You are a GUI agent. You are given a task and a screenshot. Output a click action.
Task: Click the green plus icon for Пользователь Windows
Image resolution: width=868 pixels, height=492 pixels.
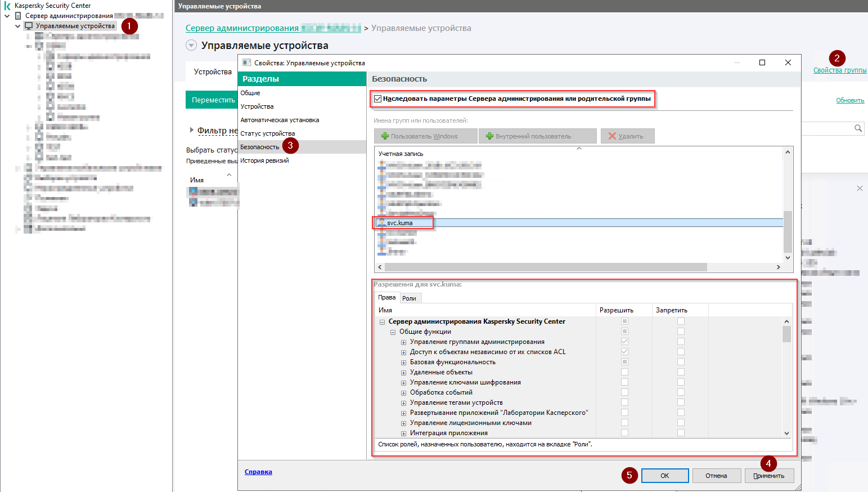coord(385,136)
